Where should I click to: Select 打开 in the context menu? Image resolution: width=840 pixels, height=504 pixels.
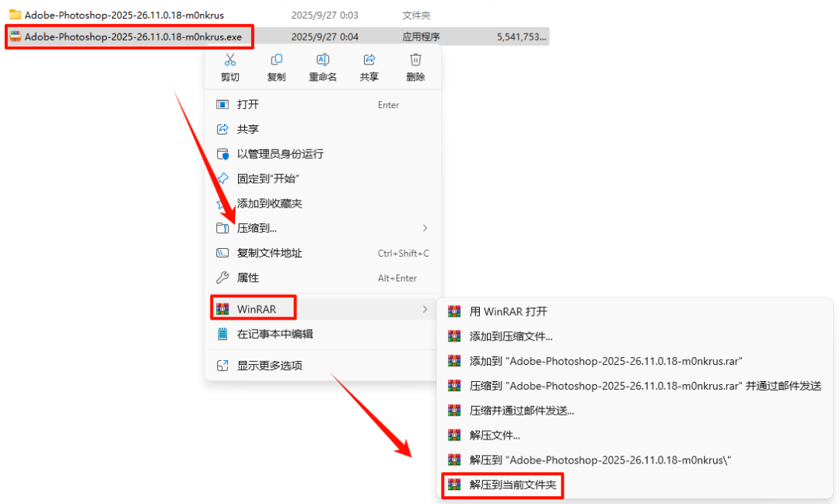pyautogui.click(x=323, y=104)
